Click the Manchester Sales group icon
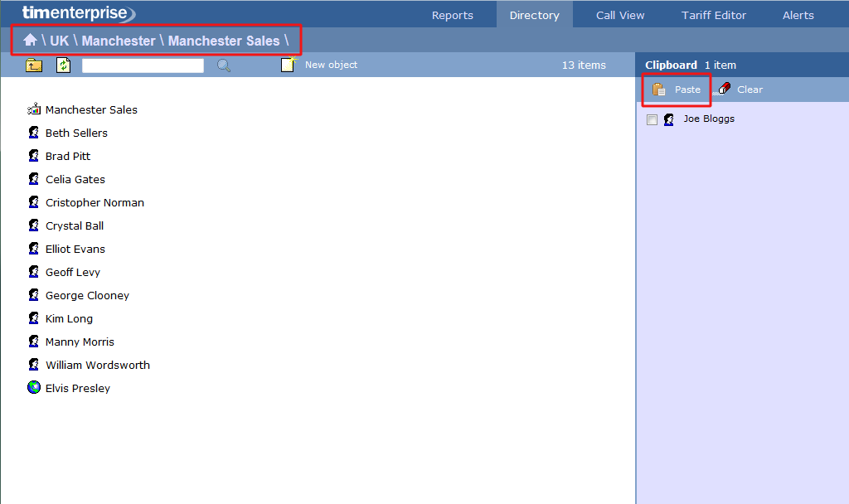This screenshot has width=849, height=504. click(x=34, y=109)
